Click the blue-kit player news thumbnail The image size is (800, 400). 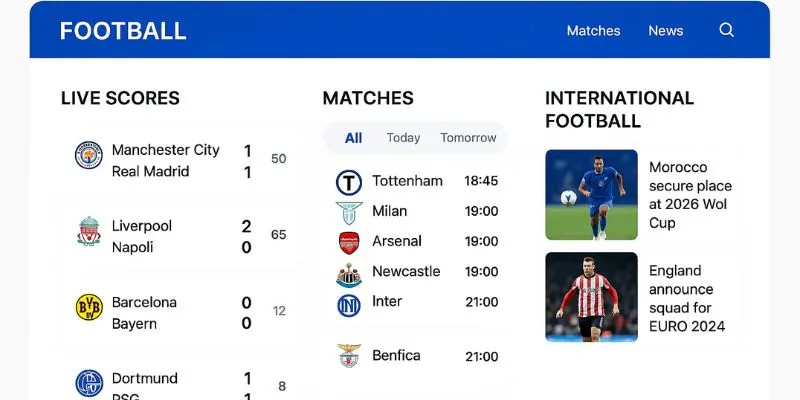(x=591, y=194)
